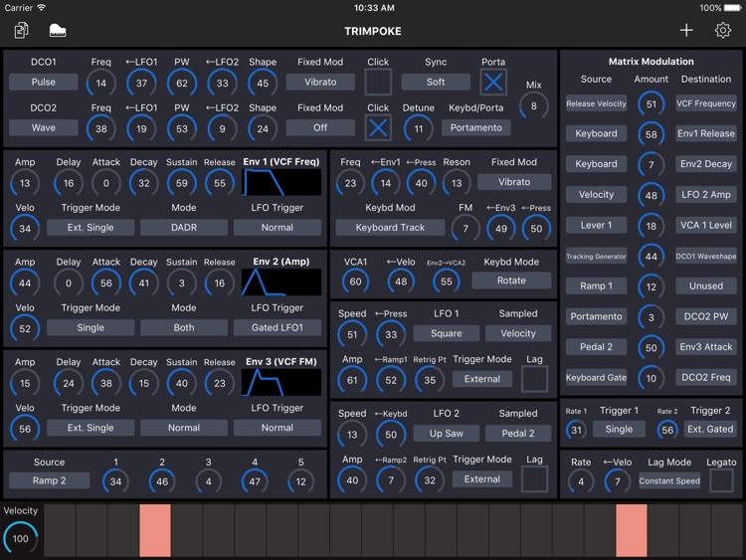
Task: Open LFO 2 Sampled Pedal 2 selector
Action: [x=518, y=433]
